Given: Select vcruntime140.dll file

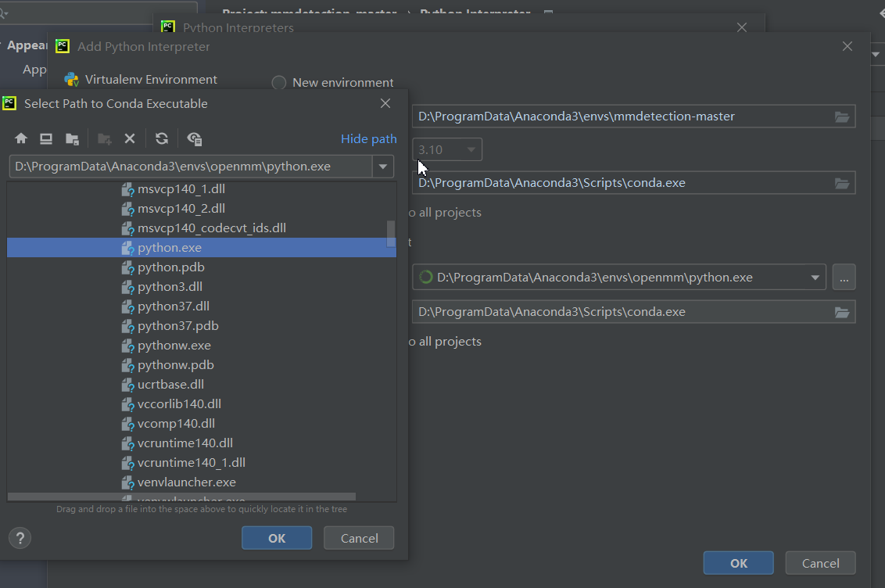Looking at the screenshot, I should coord(185,443).
